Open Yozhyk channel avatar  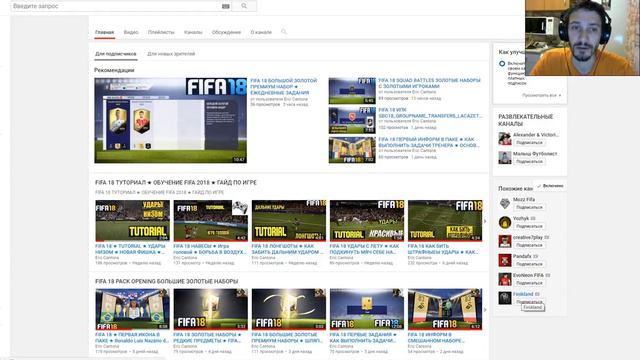click(505, 222)
